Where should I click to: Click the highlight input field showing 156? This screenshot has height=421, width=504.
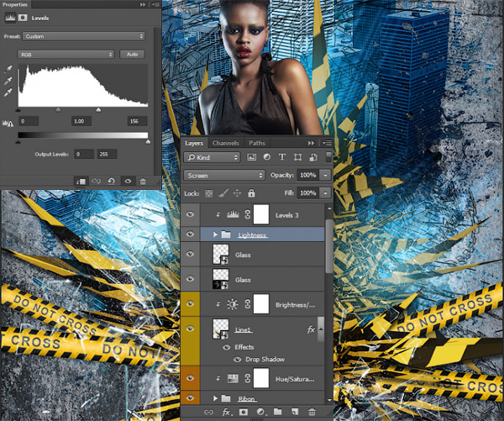(137, 121)
